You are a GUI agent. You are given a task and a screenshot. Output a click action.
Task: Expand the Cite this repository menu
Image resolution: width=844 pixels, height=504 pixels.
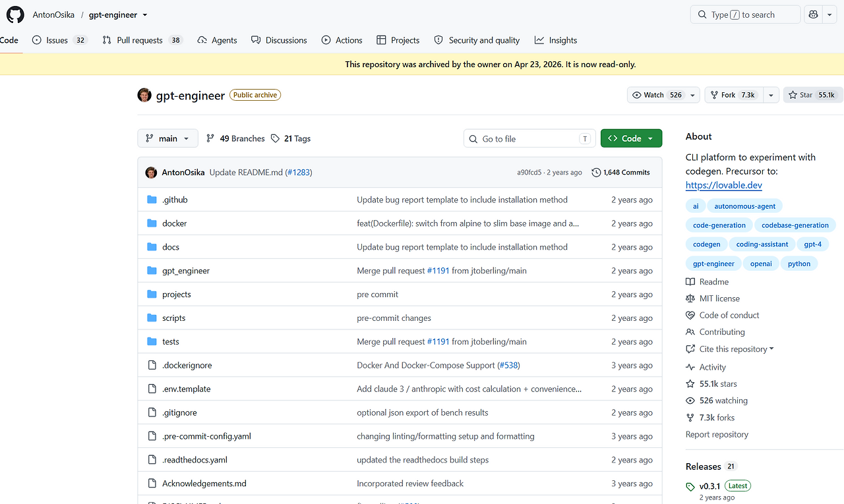pos(737,349)
